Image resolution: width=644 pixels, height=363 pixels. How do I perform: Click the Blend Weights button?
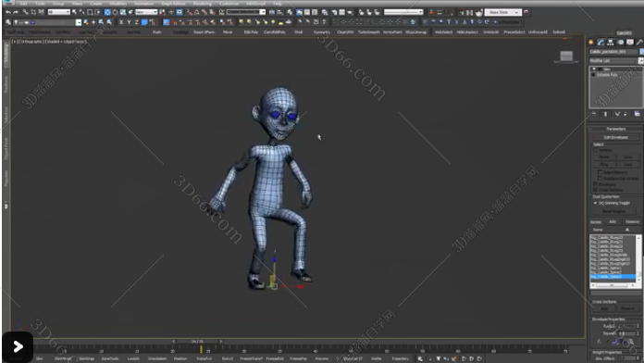click(614, 211)
